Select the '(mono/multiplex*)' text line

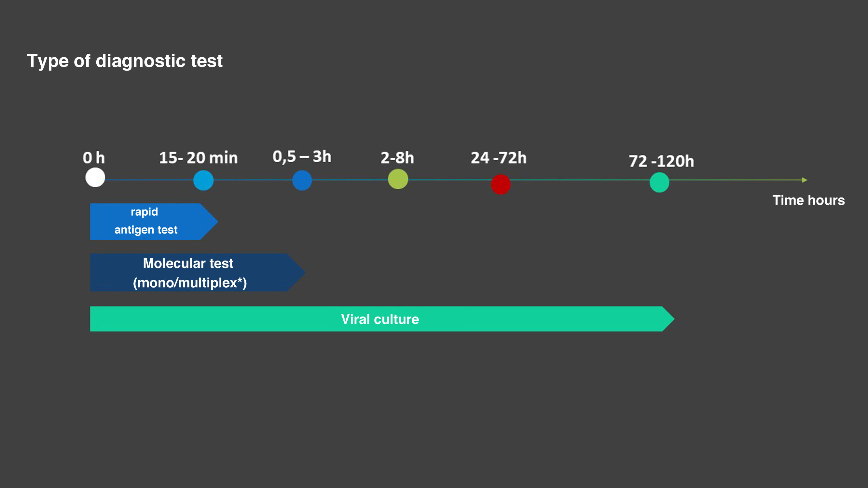[x=190, y=283]
